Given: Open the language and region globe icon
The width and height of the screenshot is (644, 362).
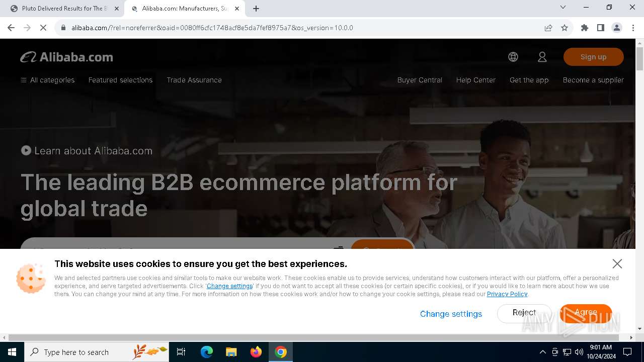Looking at the screenshot, I should point(513,57).
